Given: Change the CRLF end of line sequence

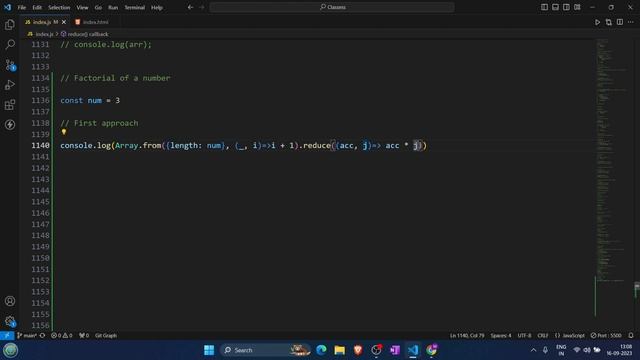Looking at the screenshot, I should coord(543,336).
